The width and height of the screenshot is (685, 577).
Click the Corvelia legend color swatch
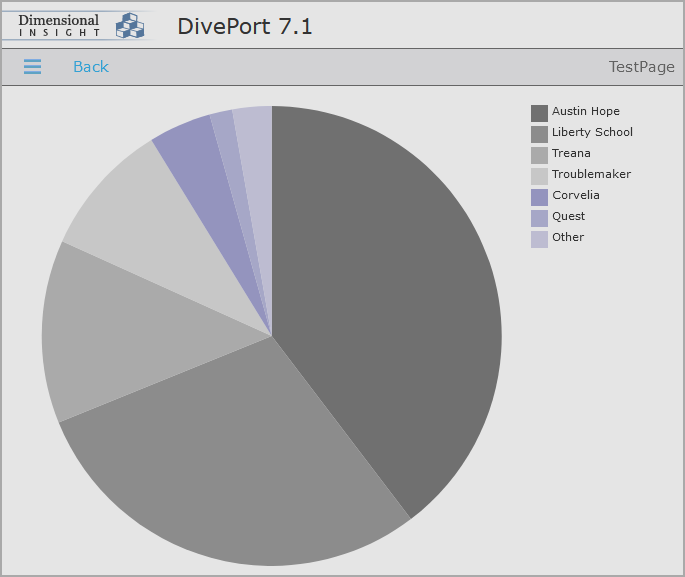coord(539,196)
